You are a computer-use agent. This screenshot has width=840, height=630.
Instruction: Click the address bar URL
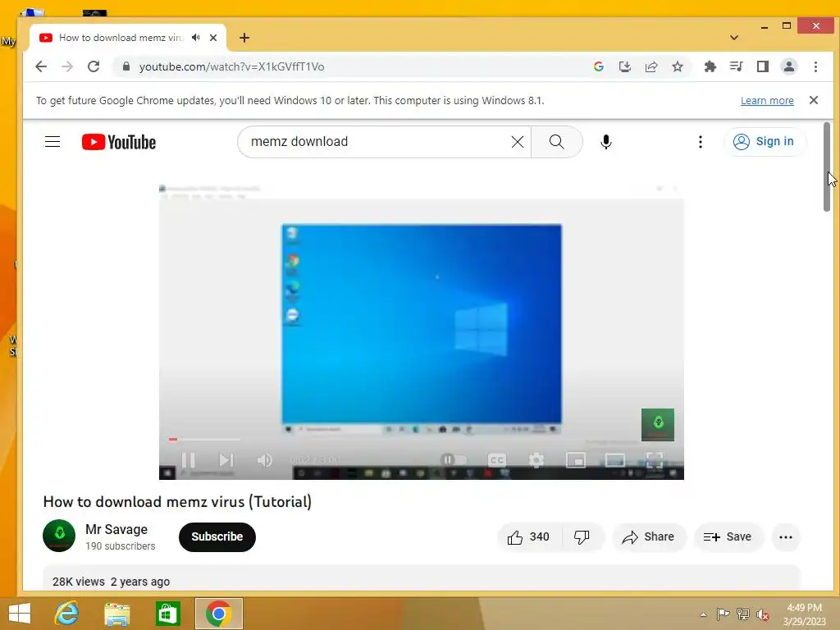coord(231,66)
